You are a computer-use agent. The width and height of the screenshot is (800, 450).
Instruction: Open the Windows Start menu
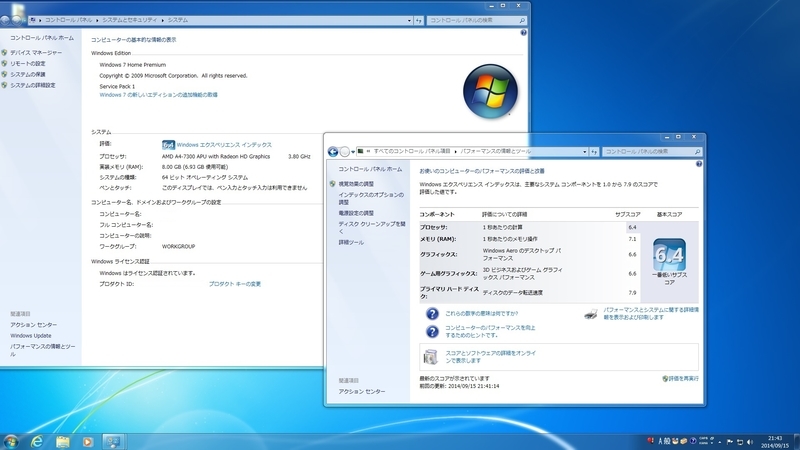(x=10, y=441)
